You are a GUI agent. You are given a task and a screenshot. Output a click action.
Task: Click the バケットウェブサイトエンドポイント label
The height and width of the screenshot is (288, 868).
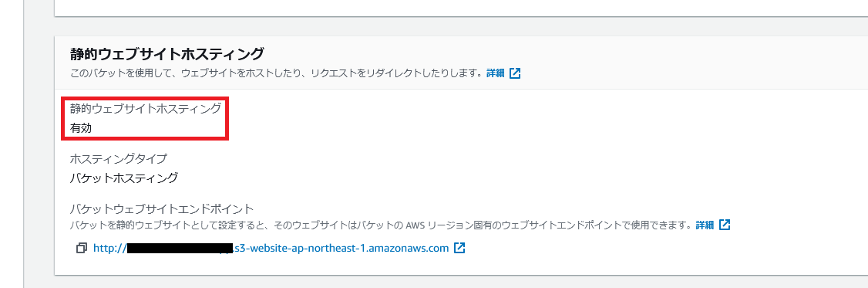[x=162, y=208]
